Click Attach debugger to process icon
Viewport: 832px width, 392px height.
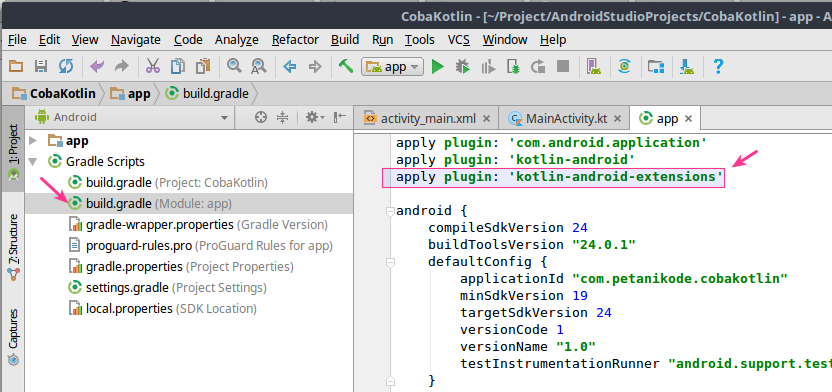[513, 66]
